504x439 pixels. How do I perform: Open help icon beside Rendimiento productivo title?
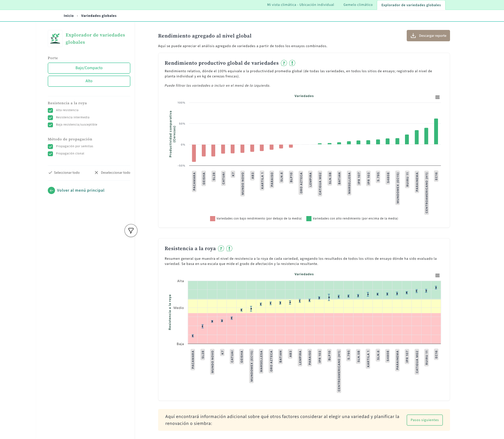284,63
